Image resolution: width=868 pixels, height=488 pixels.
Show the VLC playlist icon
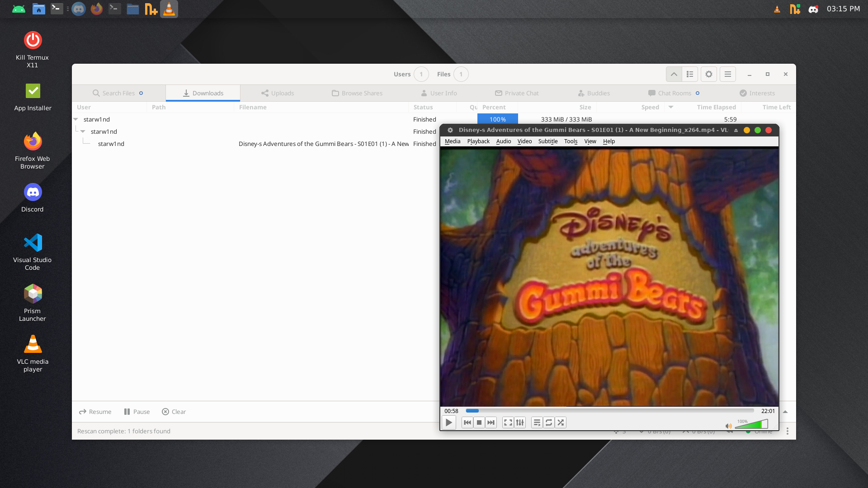537,422
